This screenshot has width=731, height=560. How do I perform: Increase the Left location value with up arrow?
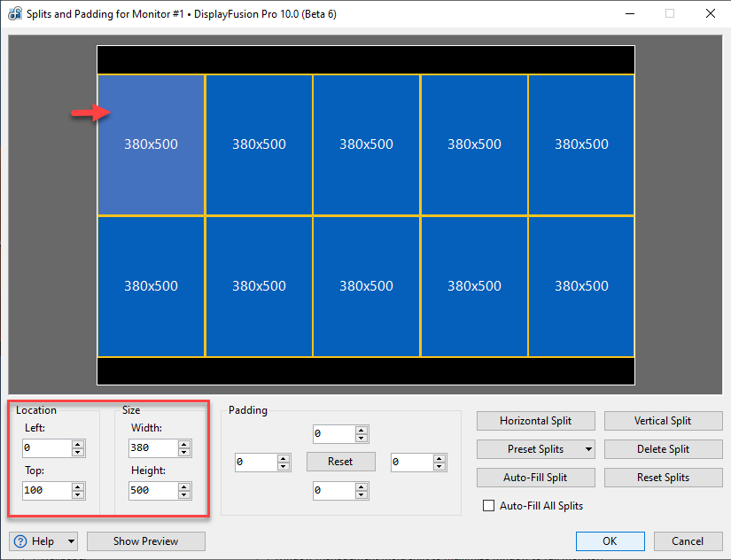pyautogui.click(x=78, y=444)
